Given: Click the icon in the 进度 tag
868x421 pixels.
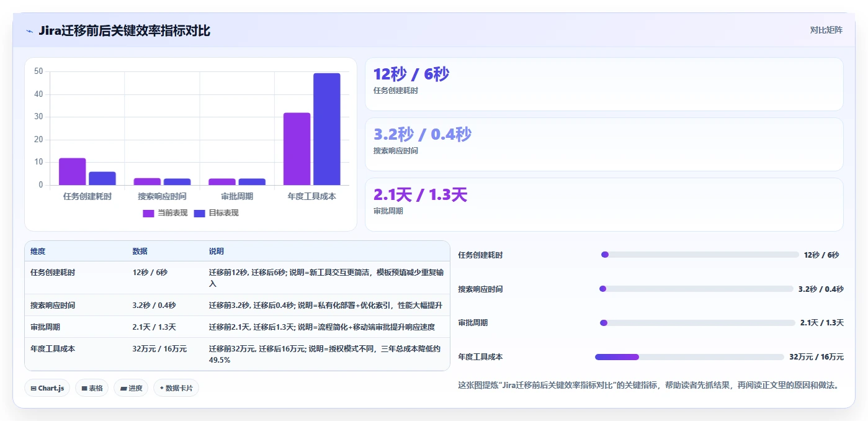Looking at the screenshot, I should pyautogui.click(x=123, y=388).
